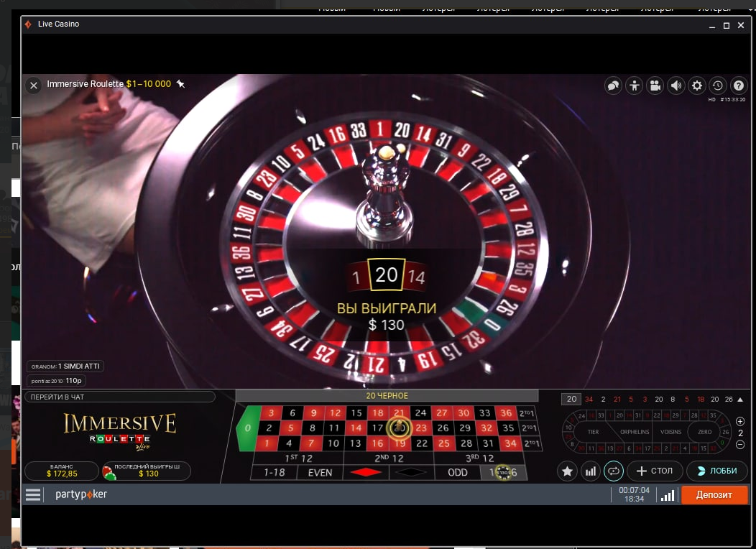Bet on the red diamond color field
This screenshot has width=756, height=549.
[x=366, y=473]
